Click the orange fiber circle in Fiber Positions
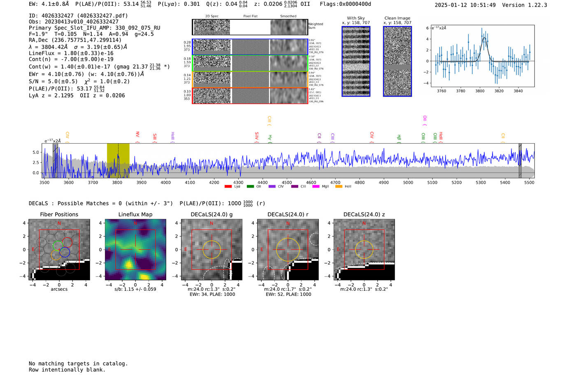This screenshot has width=576, height=392. coord(56,255)
